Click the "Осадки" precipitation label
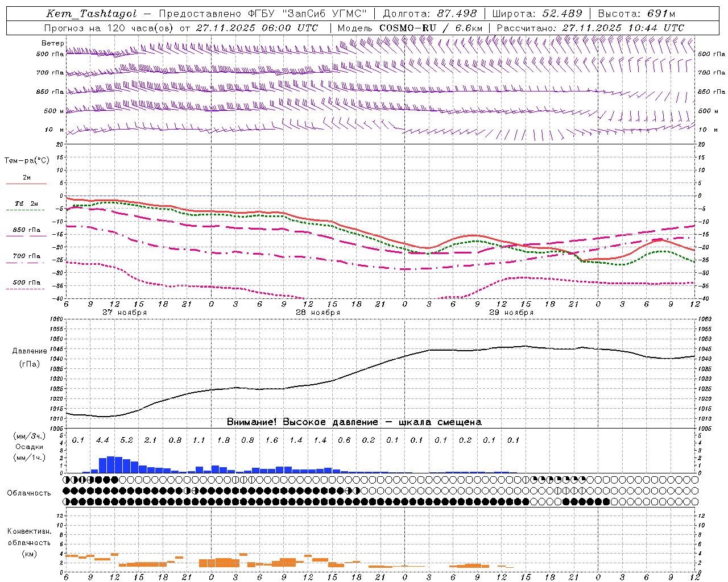The image size is (728, 582). [29, 447]
